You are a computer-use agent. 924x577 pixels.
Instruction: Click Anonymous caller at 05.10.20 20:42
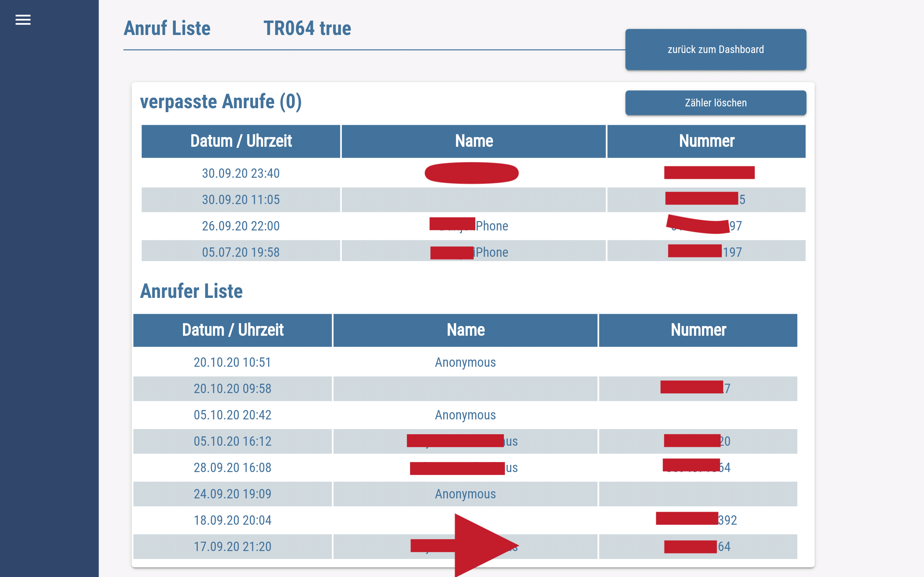coord(465,415)
